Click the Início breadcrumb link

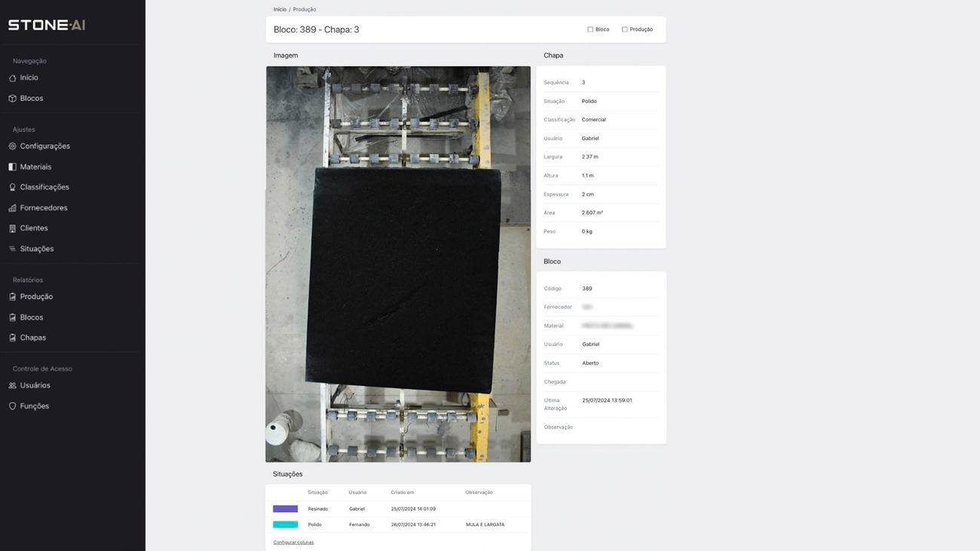click(x=280, y=10)
